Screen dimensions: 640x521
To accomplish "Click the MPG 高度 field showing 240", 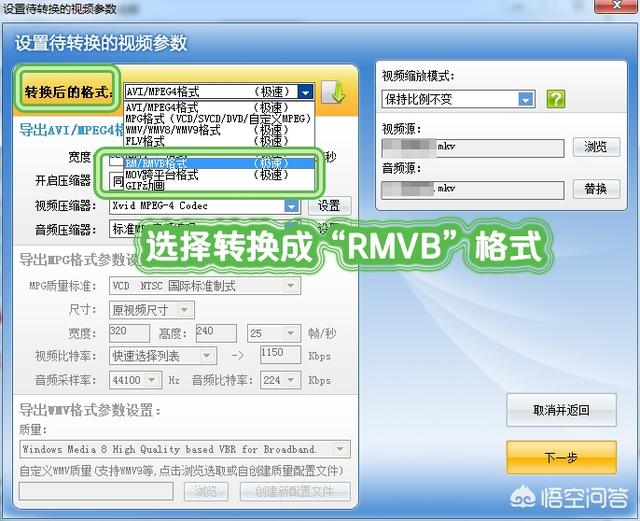I will tap(216, 333).
